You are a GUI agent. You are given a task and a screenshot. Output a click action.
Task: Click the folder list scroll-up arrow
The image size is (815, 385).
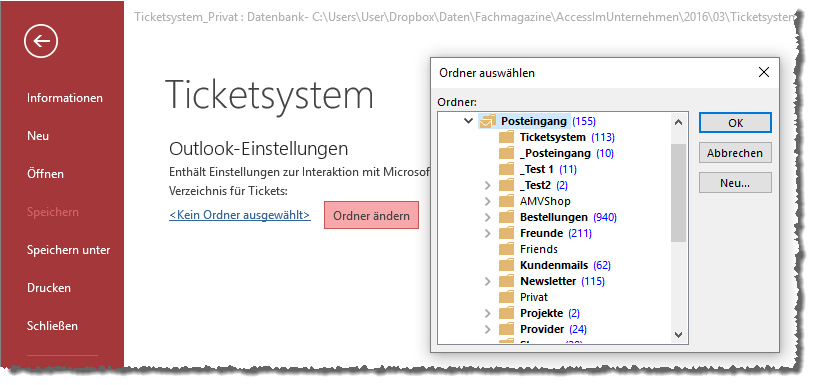(678, 123)
